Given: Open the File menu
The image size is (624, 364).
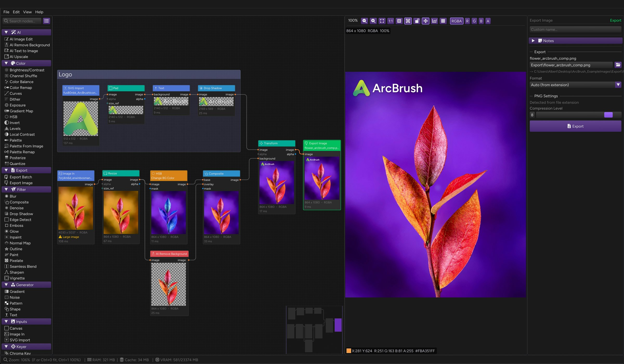Looking at the screenshot, I should 6,12.
